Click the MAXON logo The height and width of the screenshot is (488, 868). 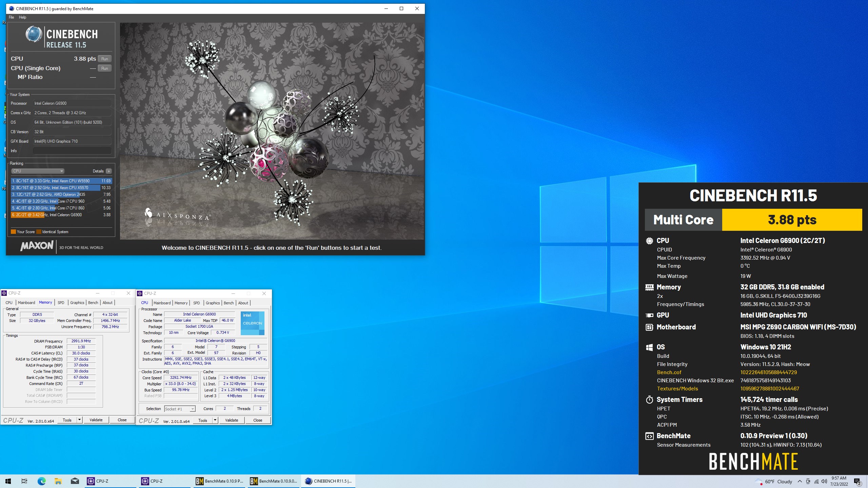pos(37,246)
